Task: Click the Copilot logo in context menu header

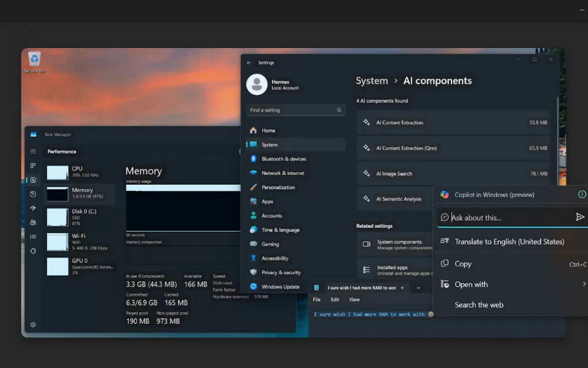Action: tap(445, 194)
